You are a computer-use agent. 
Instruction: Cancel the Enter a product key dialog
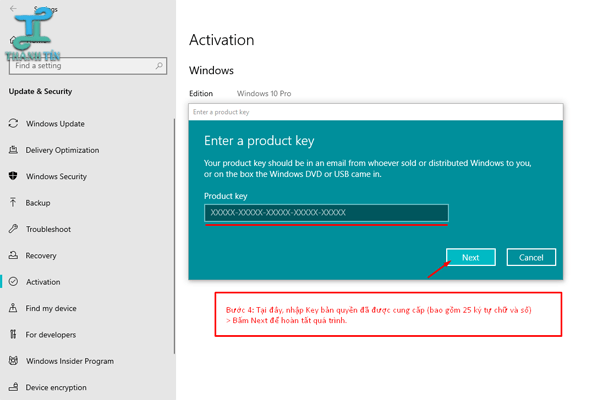click(x=531, y=257)
